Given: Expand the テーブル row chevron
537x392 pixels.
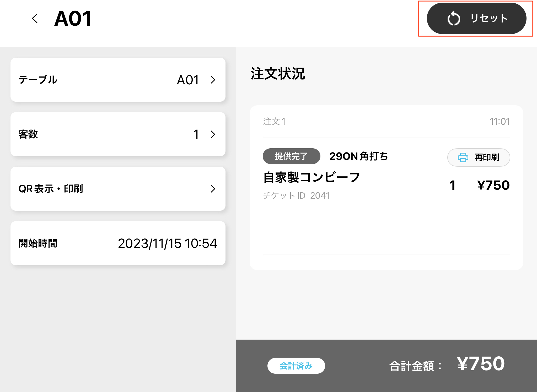Looking at the screenshot, I should coord(213,80).
